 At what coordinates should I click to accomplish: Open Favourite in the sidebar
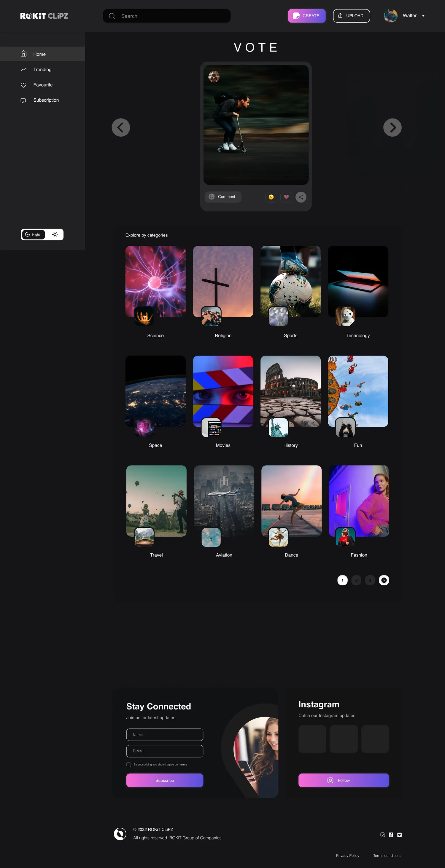(x=42, y=85)
